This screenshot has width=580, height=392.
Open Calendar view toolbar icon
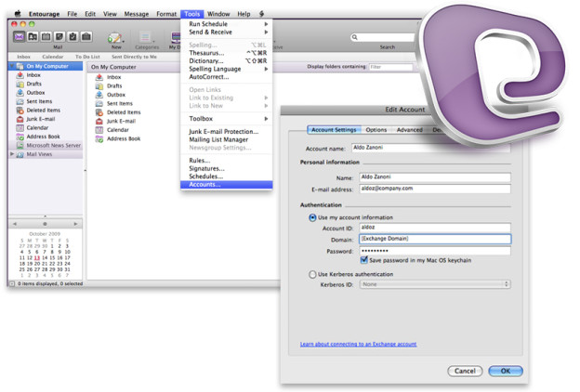pyautogui.click(x=46, y=36)
